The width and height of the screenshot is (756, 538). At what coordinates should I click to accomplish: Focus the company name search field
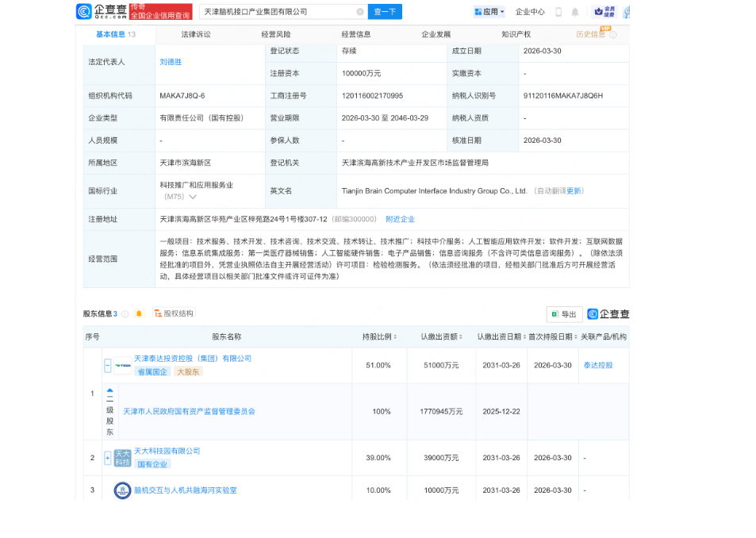(x=283, y=12)
